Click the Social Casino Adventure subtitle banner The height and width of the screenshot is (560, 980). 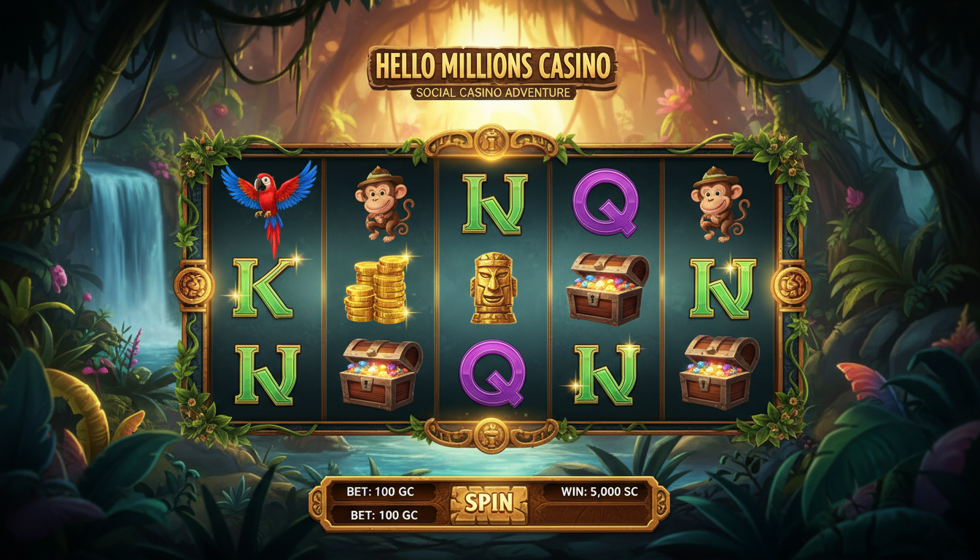pos(492,93)
